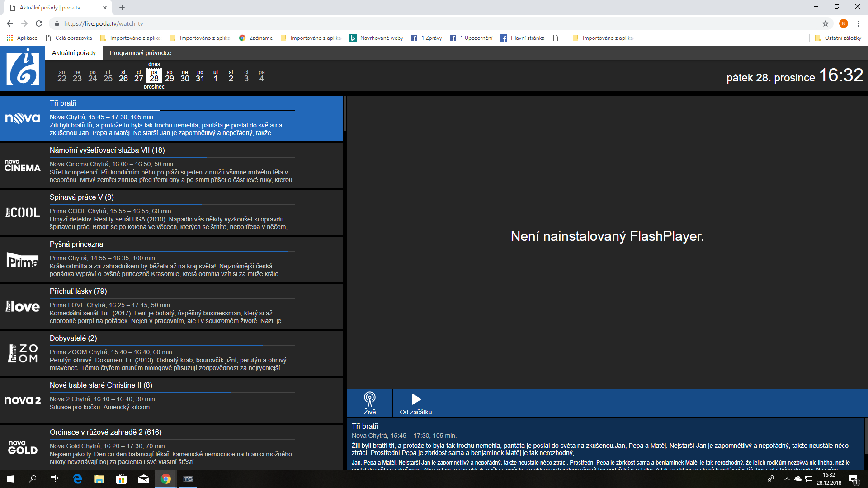Open Pyšná princezna program
The height and width of the screenshot is (488, 868).
(76, 244)
